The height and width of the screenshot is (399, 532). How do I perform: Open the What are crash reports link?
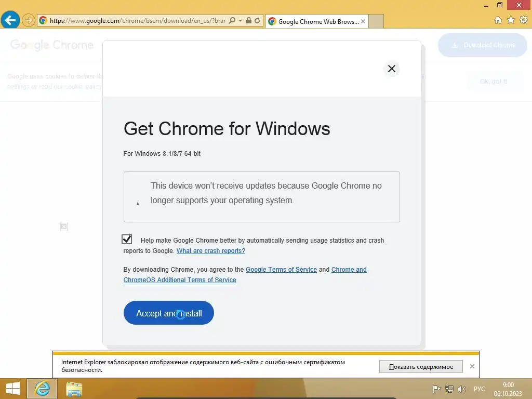coord(211,251)
